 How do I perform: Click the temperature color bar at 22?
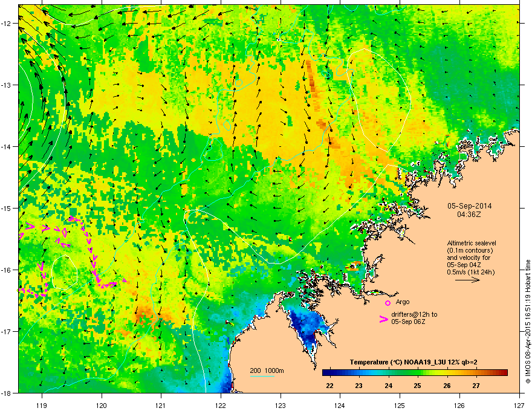point(329,373)
